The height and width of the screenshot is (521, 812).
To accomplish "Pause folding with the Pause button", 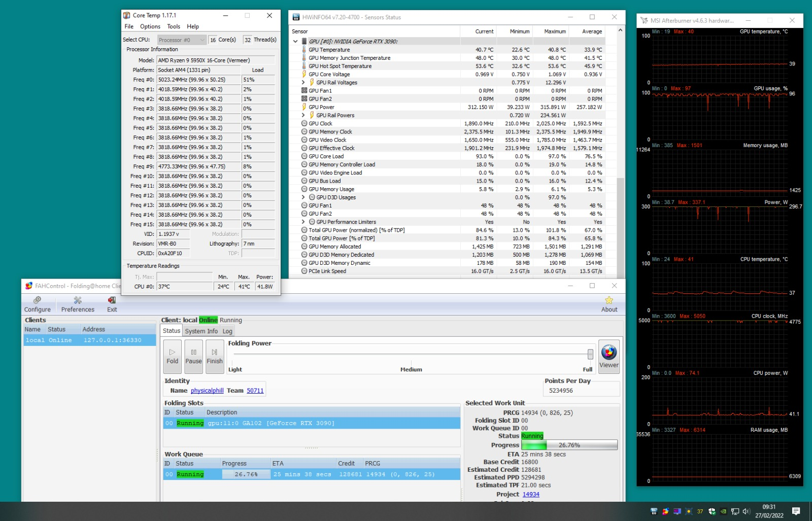I will [193, 356].
